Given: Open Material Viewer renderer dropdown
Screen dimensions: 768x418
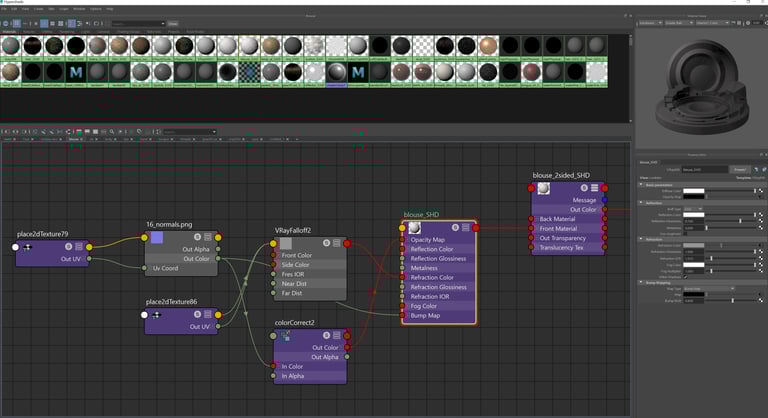Looking at the screenshot, I should (x=650, y=23).
